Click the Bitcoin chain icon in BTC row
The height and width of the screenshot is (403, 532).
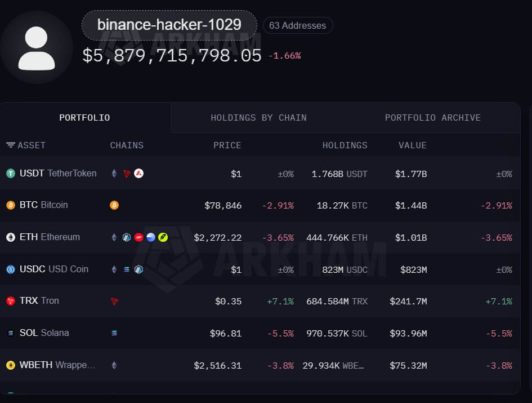click(114, 205)
